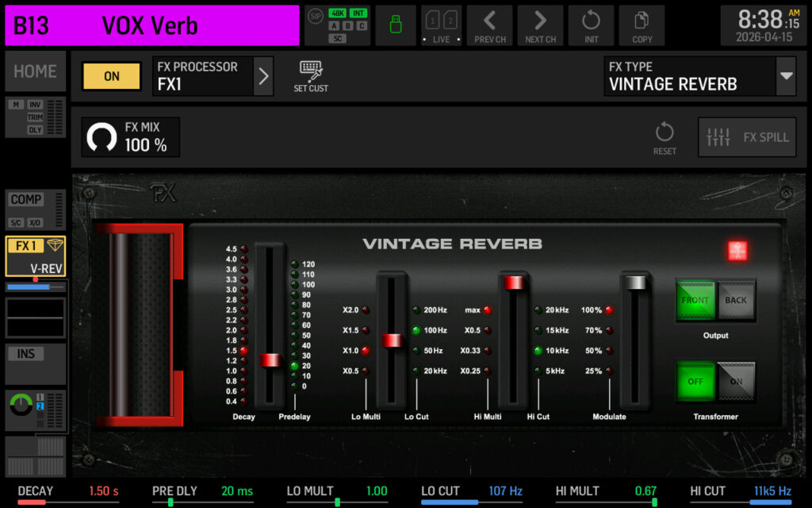Switch to the HOME tab
Image resolution: width=812 pixels, height=508 pixels.
pyautogui.click(x=35, y=71)
